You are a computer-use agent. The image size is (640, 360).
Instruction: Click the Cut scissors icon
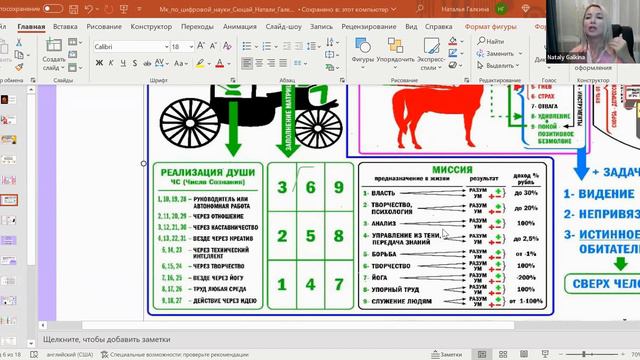19,42
